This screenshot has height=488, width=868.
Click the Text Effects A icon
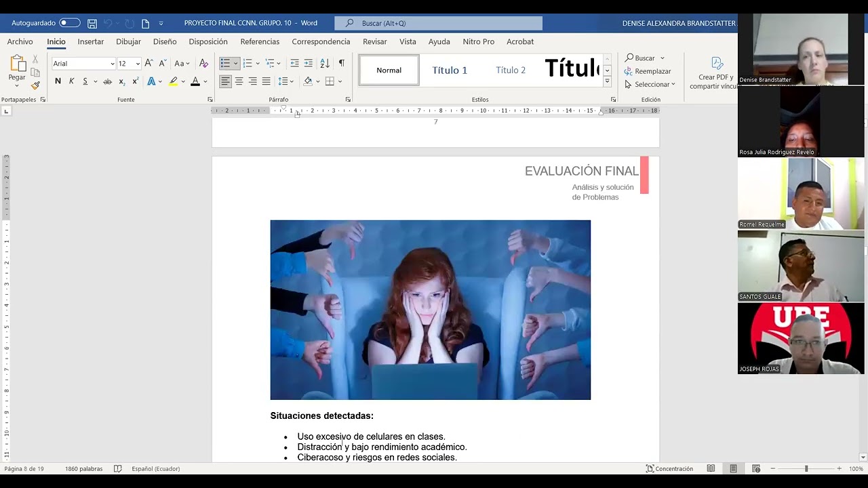(151, 81)
